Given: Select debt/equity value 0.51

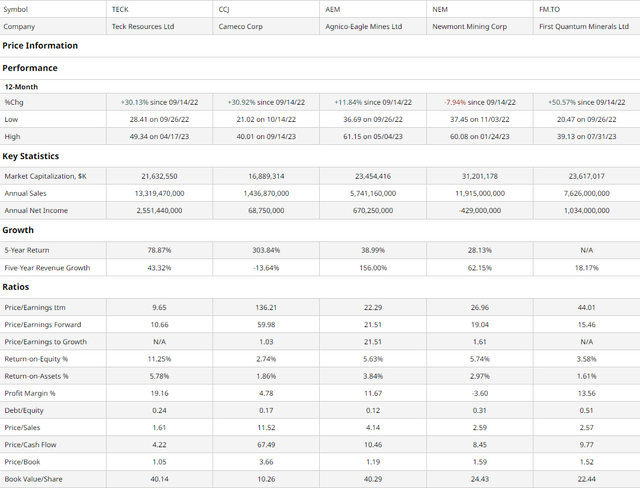Looking at the screenshot, I should 587,410.
